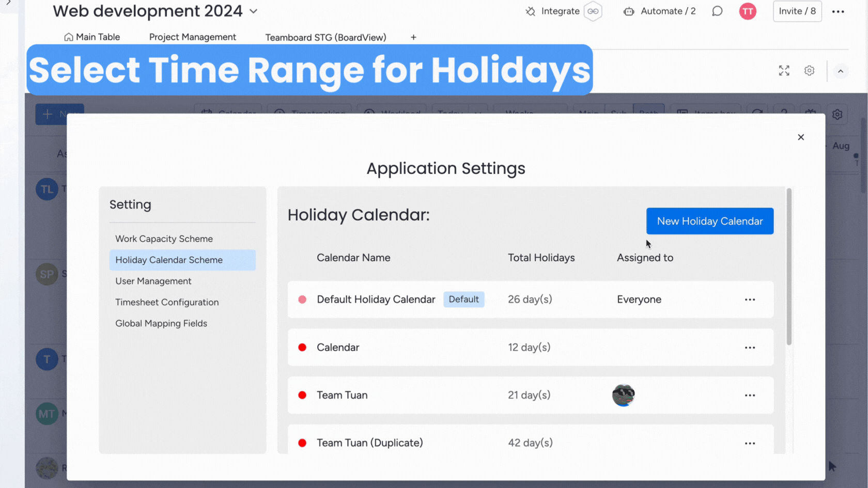Click the red dot next to Team Tuan
Viewport: 868px width, 488px height.
click(302, 395)
